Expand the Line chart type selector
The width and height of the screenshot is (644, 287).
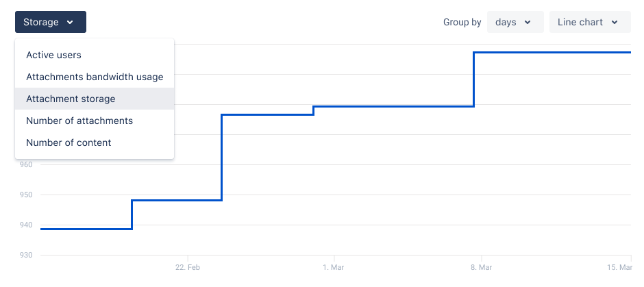point(589,22)
